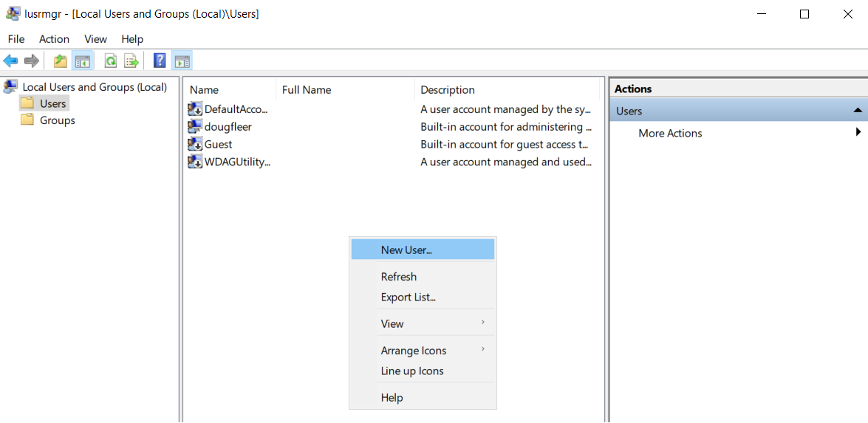Choose Line up Icons from context menu
The image size is (868, 423).
(423, 371)
